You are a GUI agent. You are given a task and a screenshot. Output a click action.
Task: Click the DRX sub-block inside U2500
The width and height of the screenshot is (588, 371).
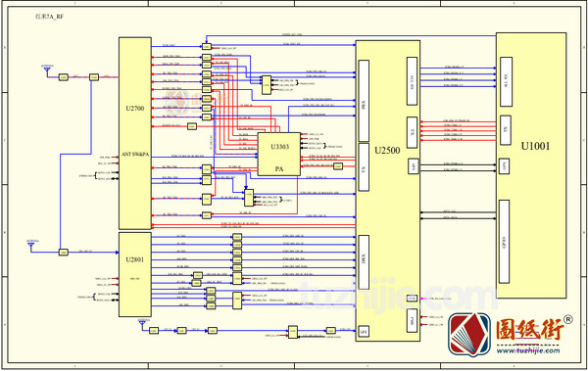[x=364, y=262]
